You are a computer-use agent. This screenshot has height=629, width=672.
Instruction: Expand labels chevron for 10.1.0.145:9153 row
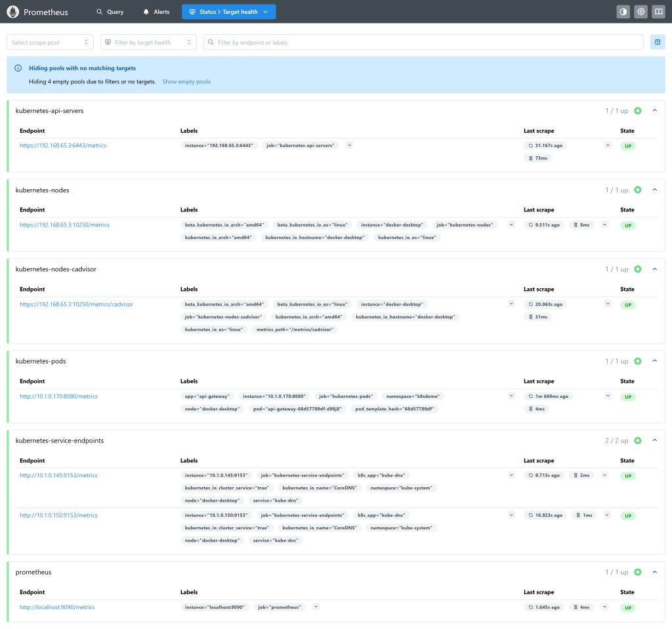(511, 475)
